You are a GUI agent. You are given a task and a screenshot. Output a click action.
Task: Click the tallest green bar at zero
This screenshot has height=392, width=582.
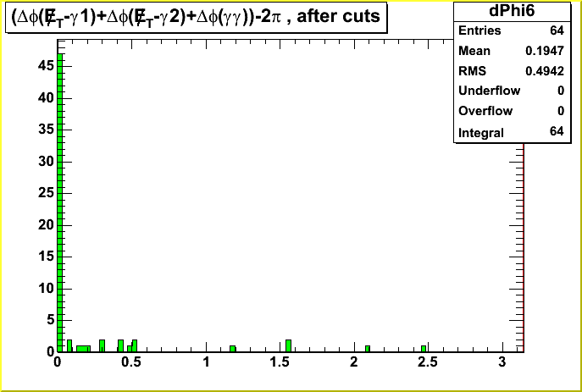60,203
